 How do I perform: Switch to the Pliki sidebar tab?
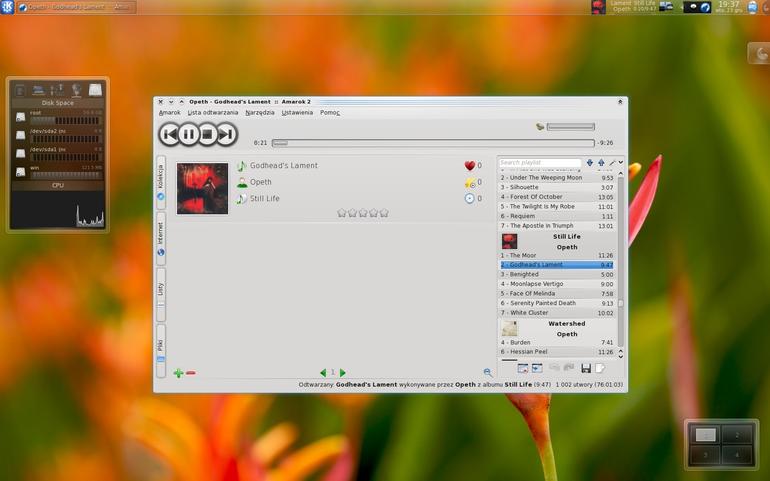click(x=161, y=351)
